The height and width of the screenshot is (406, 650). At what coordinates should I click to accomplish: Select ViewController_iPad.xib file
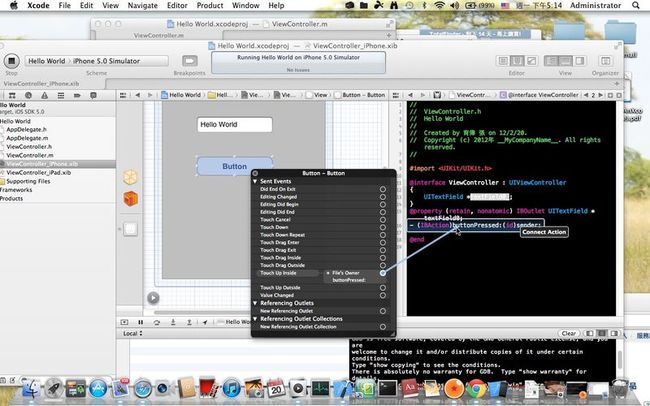39,173
